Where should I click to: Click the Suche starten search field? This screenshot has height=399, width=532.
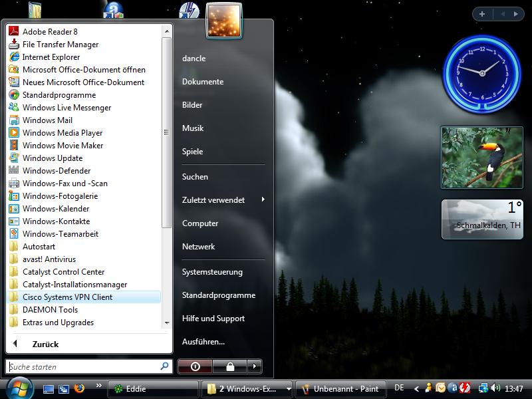tap(83, 366)
